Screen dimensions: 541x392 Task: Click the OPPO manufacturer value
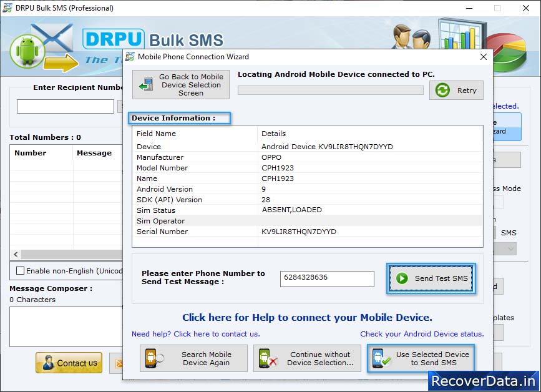pos(271,157)
